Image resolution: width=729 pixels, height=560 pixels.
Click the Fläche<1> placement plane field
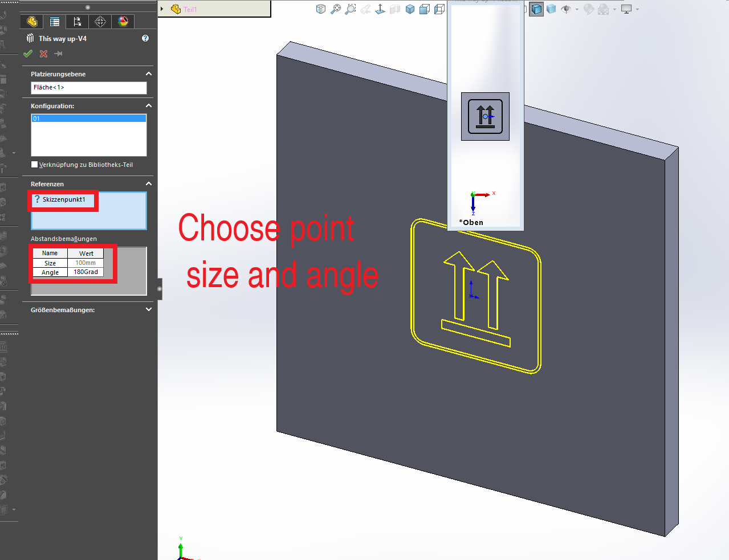tap(89, 88)
